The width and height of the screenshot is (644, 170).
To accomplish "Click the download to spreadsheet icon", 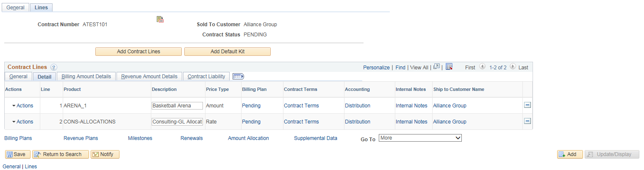I will (450, 67).
